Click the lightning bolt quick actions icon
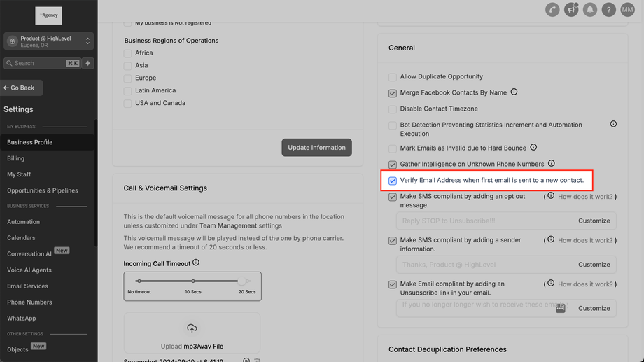 pos(88,63)
